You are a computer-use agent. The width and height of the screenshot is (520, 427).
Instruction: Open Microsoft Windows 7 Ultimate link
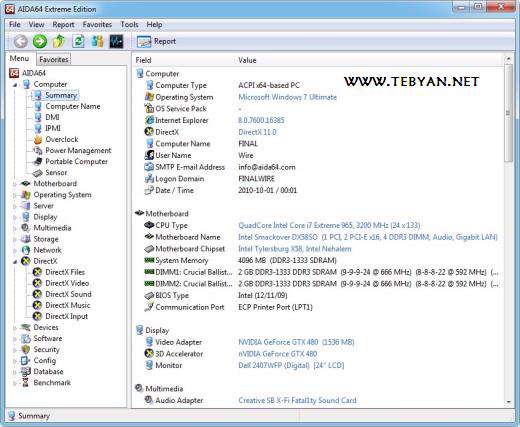pos(287,97)
